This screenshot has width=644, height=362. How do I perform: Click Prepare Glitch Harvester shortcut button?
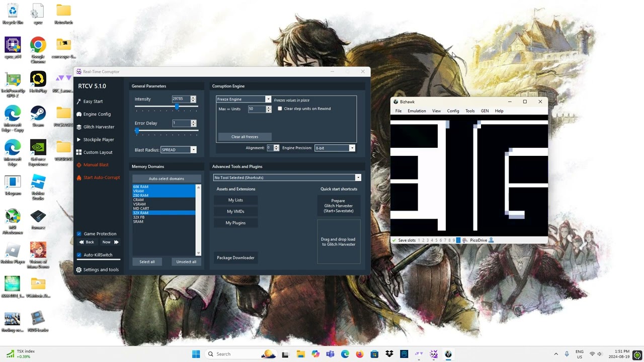point(339,206)
